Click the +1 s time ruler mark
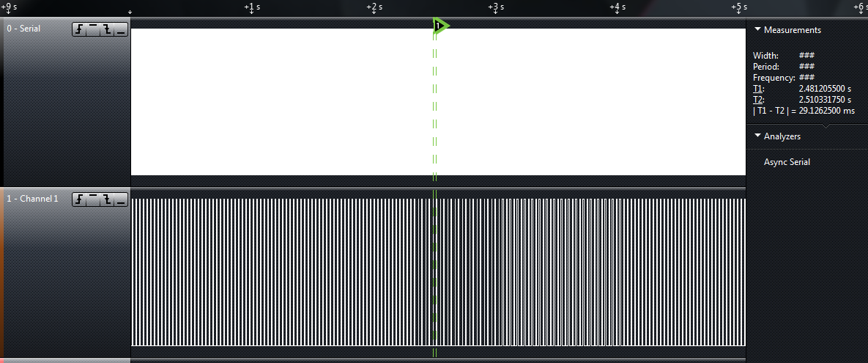The width and height of the screenshot is (868, 363). [x=252, y=7]
